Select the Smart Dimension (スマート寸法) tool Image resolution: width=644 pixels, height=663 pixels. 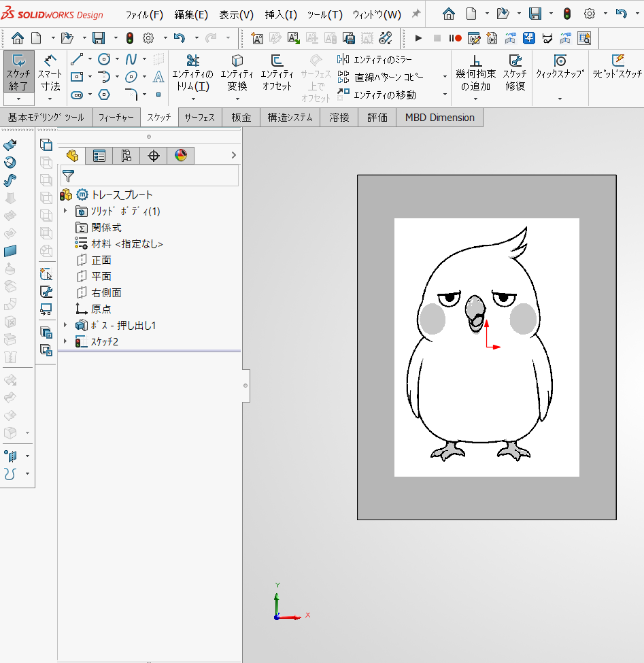50,72
